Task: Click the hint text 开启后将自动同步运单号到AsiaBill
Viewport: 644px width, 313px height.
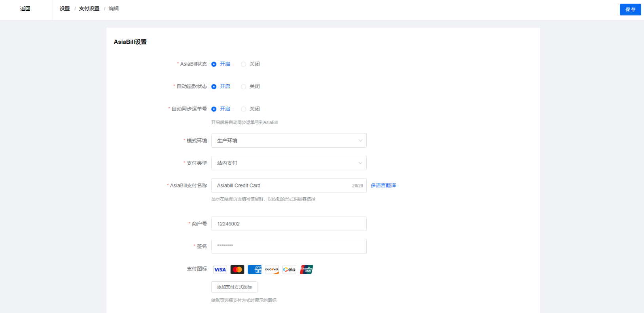Action: pos(244,122)
